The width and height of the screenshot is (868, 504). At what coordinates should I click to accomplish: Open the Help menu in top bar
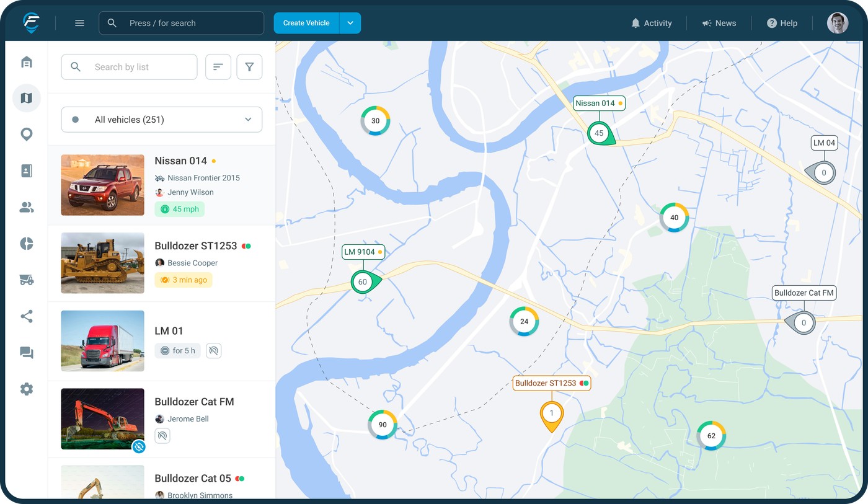pos(782,23)
